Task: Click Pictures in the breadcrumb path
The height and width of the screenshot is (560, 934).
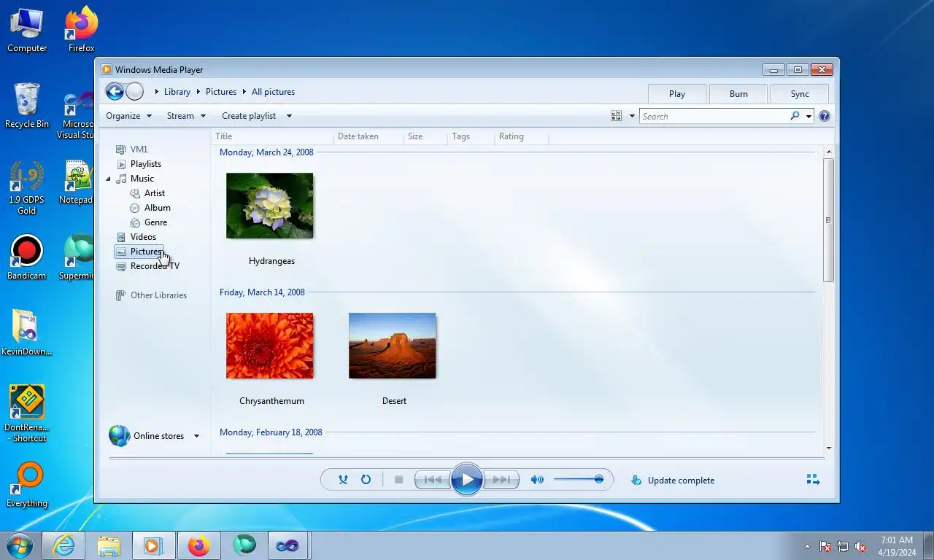Action: click(x=221, y=92)
